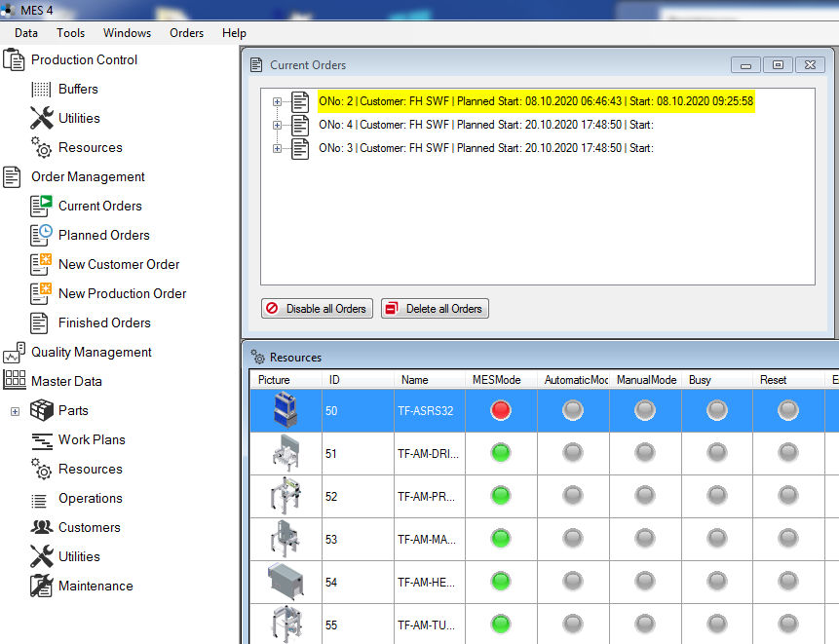Select highlighted order ONo: 2 row
This screenshot has height=644, width=839.
pos(536,101)
